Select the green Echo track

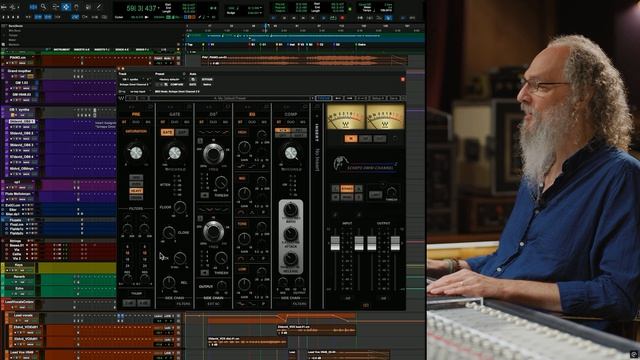[x=19, y=289]
